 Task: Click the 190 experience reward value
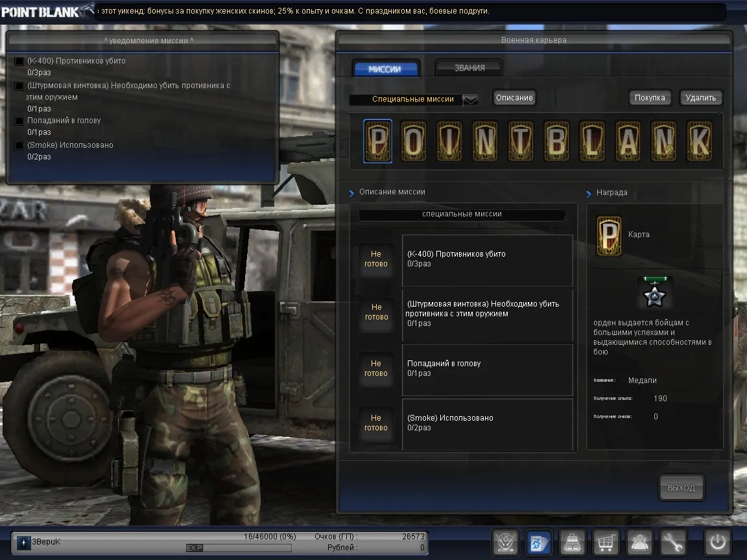pyautogui.click(x=660, y=399)
